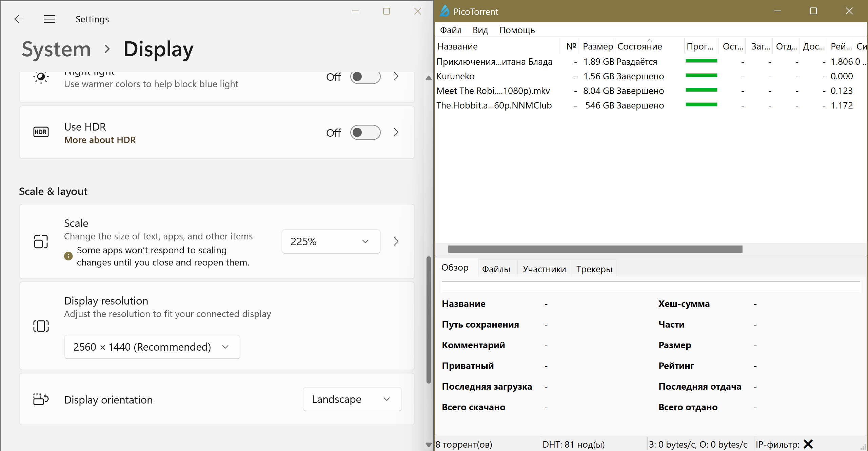The height and width of the screenshot is (451, 868).
Task: Open the More about HDR link
Action: tap(100, 140)
